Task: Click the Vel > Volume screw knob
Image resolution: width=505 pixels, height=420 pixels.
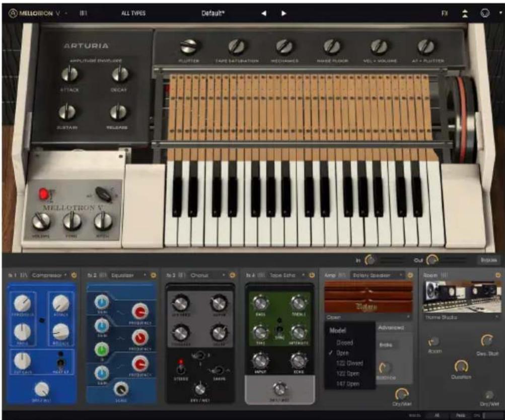Action: tap(379, 47)
